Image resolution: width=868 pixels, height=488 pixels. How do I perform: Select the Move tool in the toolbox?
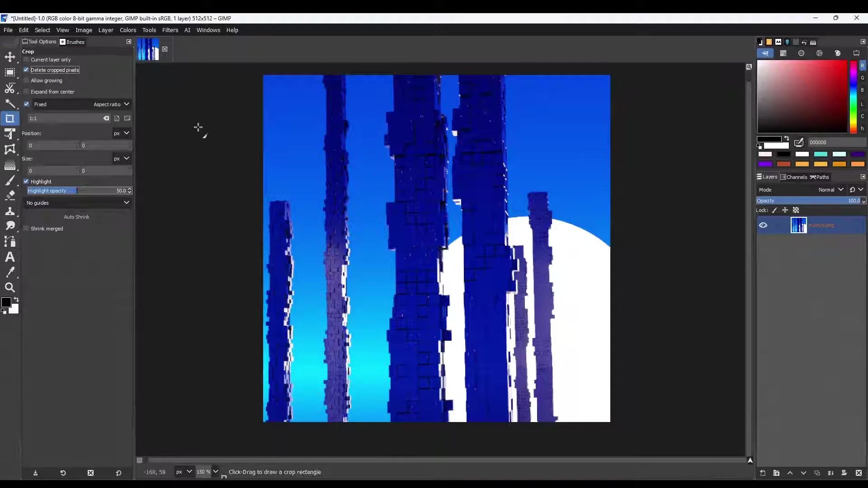point(10,57)
